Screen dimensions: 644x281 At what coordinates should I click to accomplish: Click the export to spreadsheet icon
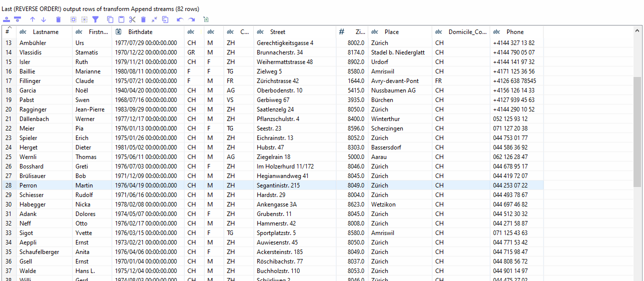coord(206,19)
